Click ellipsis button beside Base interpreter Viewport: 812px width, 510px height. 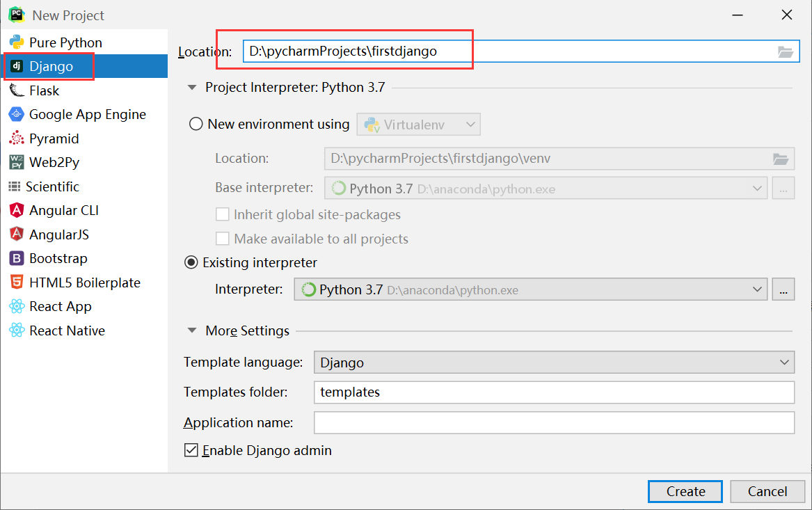tap(783, 189)
